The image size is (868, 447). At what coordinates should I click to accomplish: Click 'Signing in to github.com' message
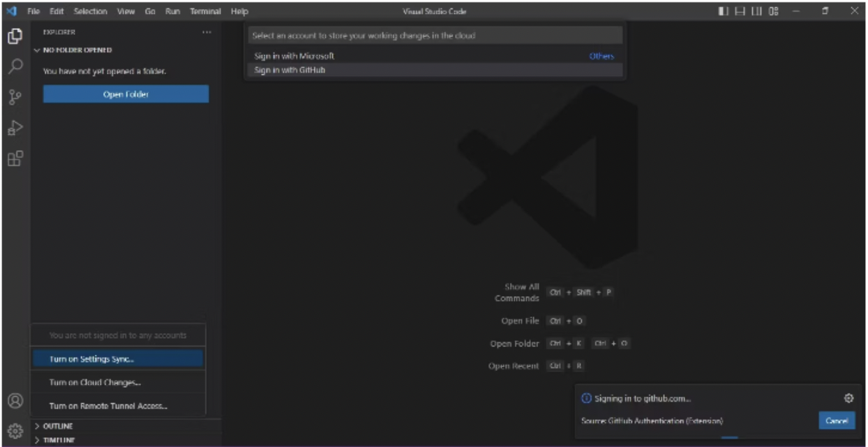point(643,398)
